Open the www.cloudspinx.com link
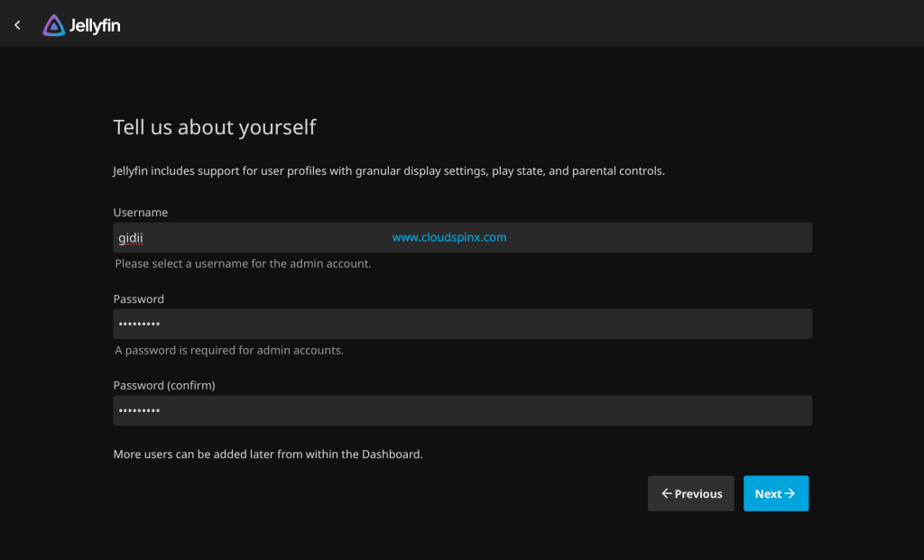This screenshot has height=560, width=924. tap(449, 237)
